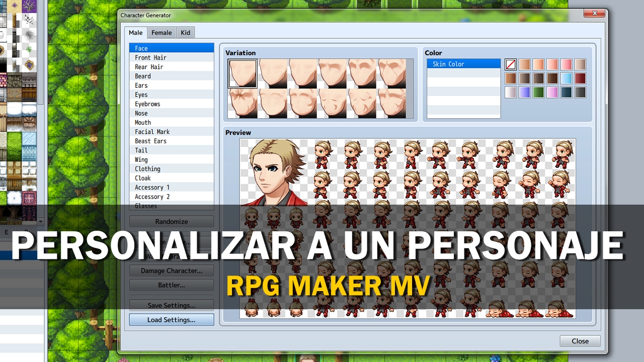
Task: Pick the Accessory 1 entry
Action: (172, 188)
